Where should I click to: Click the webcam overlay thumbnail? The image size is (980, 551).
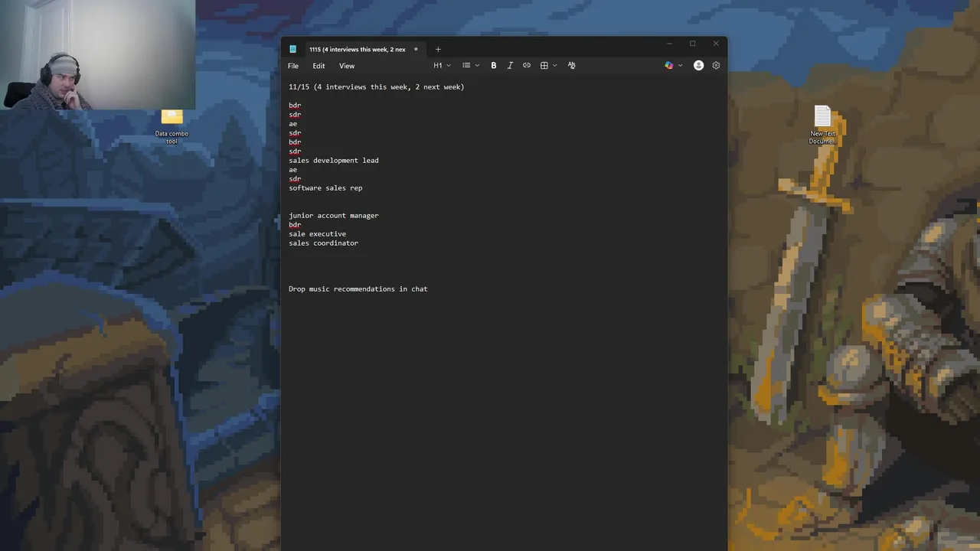(x=97, y=54)
